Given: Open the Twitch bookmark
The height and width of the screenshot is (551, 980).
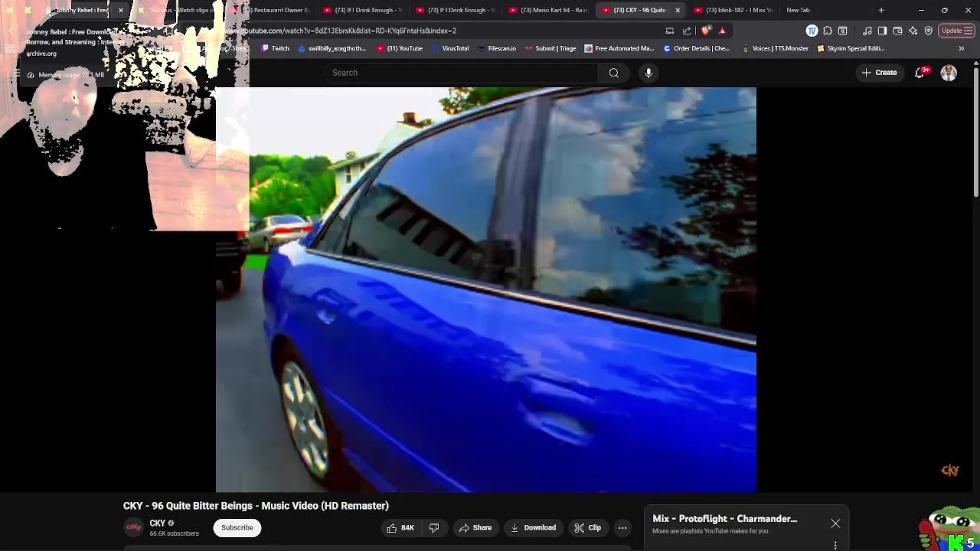Looking at the screenshot, I should click(x=276, y=48).
